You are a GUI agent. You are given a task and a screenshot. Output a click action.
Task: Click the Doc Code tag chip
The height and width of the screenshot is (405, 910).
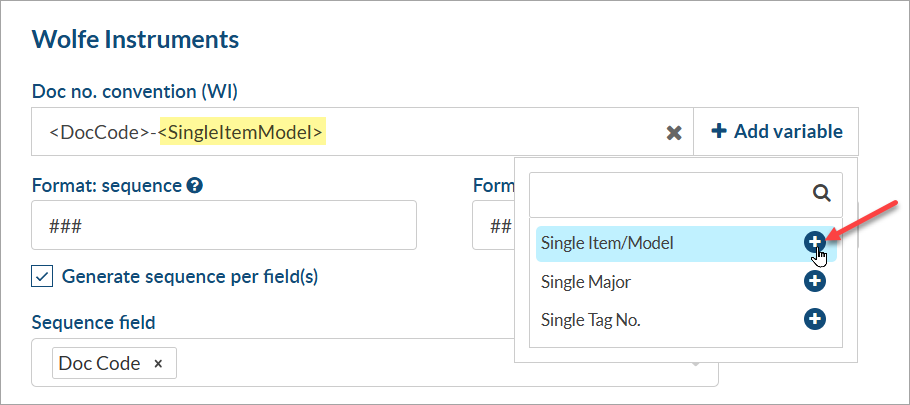pos(100,364)
